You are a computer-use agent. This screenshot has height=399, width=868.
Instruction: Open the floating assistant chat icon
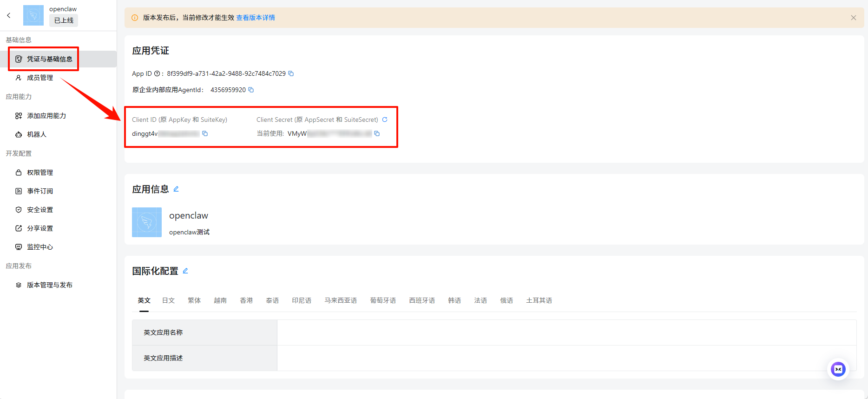838,369
